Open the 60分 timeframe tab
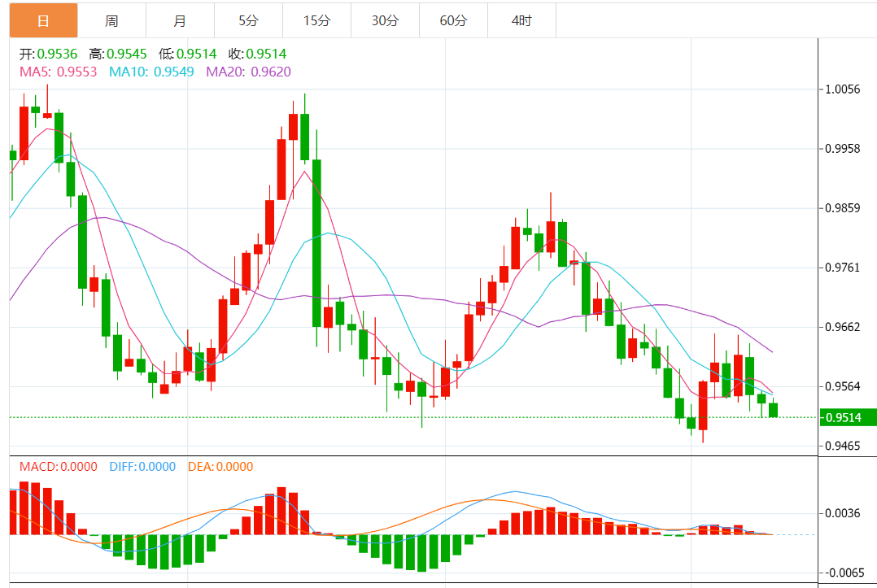This screenshot has width=877, height=588. tap(453, 20)
